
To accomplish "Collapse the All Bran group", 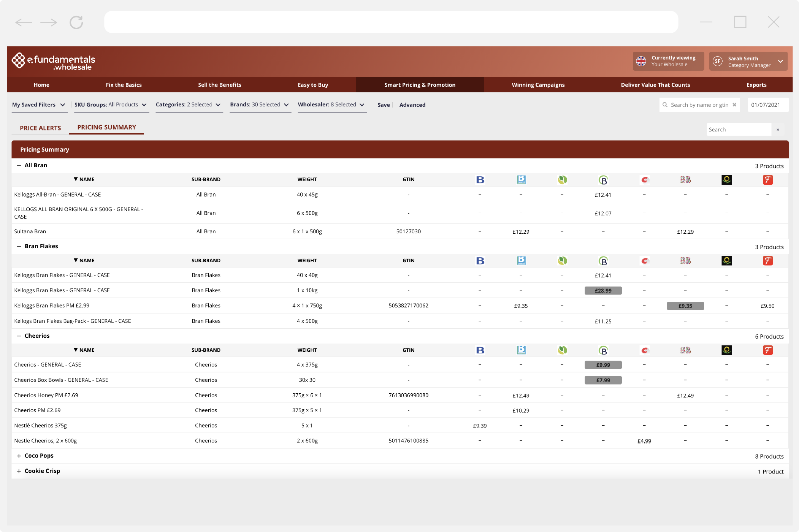I will coord(19,166).
